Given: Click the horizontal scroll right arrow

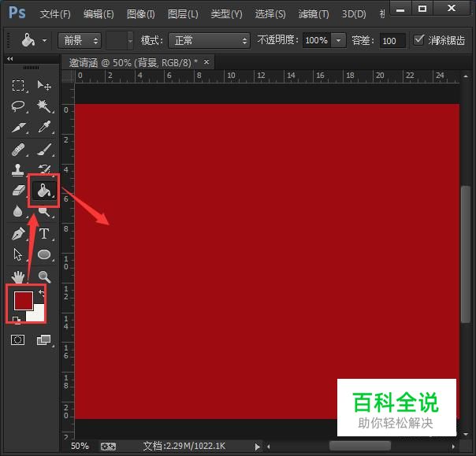Looking at the screenshot, I should tap(453, 447).
